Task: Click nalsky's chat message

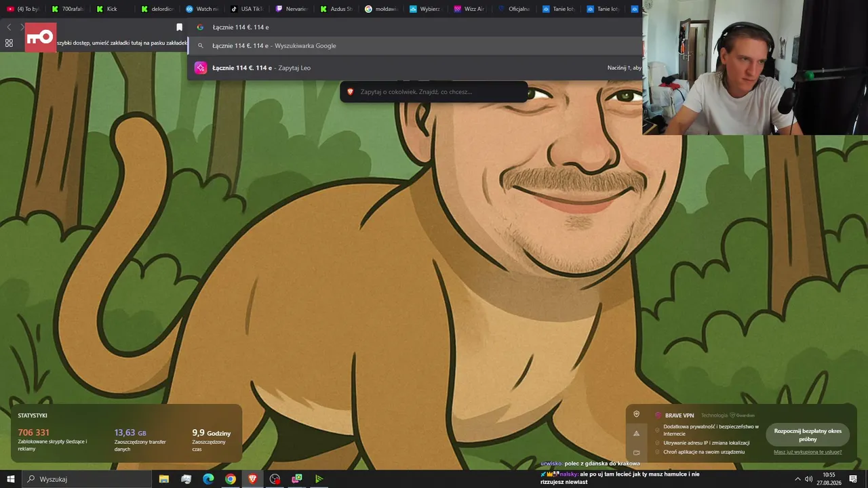Action: (620, 478)
